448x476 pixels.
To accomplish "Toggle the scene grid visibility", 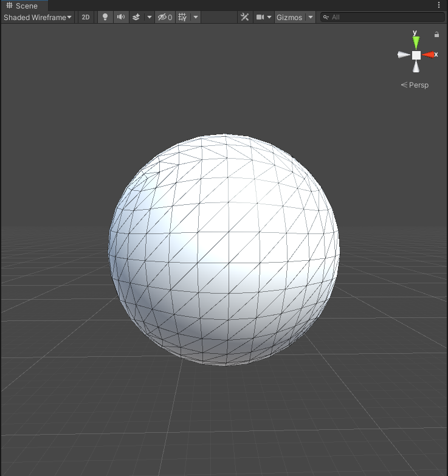I will tap(182, 17).
